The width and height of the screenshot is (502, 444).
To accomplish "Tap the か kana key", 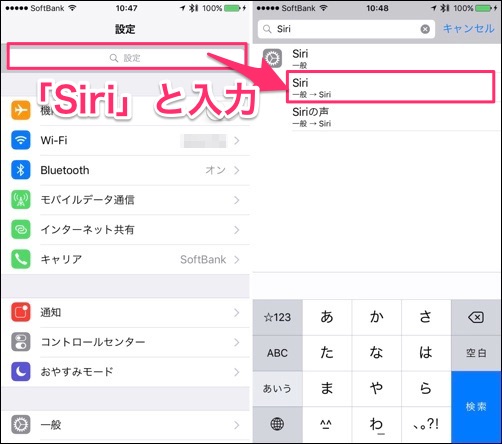I will (376, 317).
